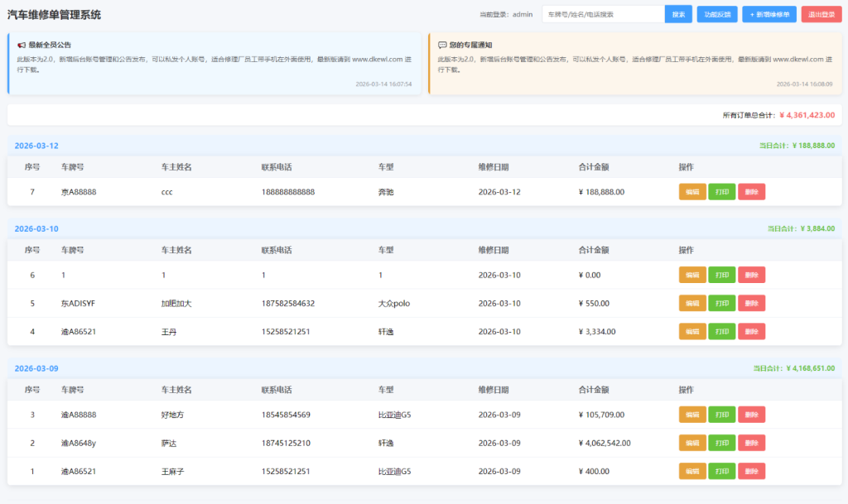848x504 pixels.
Task: Edit the repair record for 京A88888
Action: 692,191
